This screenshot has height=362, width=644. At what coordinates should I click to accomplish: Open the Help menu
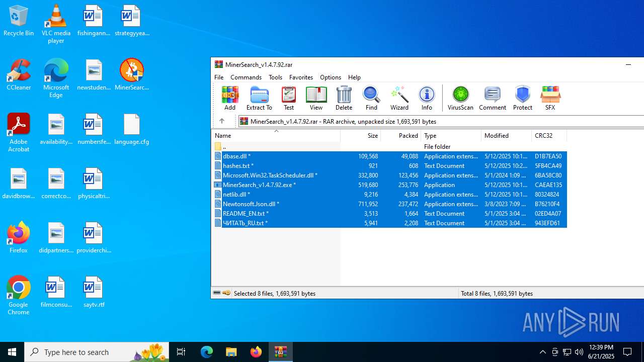point(354,77)
